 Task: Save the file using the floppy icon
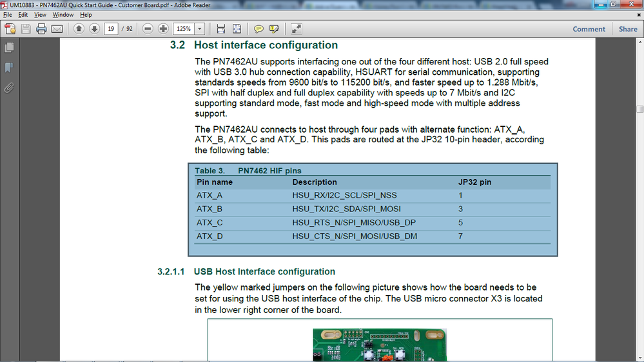pyautogui.click(x=26, y=29)
